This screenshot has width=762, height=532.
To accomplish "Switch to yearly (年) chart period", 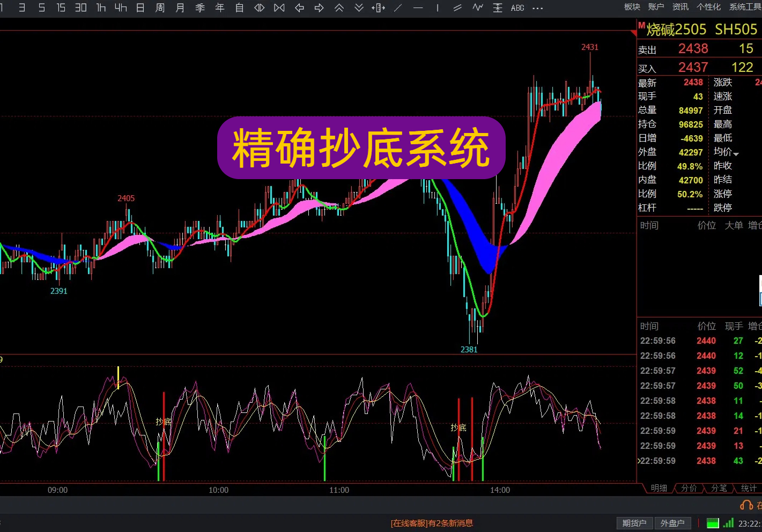I will click(220, 8).
